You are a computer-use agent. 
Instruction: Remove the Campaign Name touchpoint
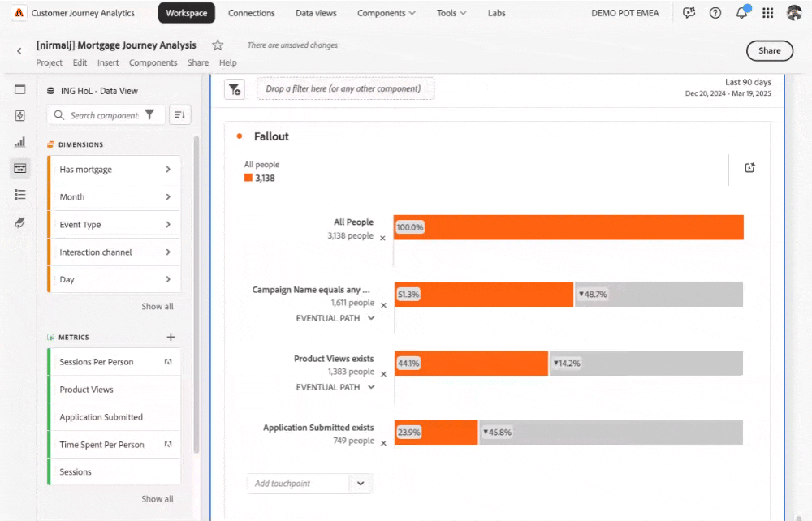(383, 305)
